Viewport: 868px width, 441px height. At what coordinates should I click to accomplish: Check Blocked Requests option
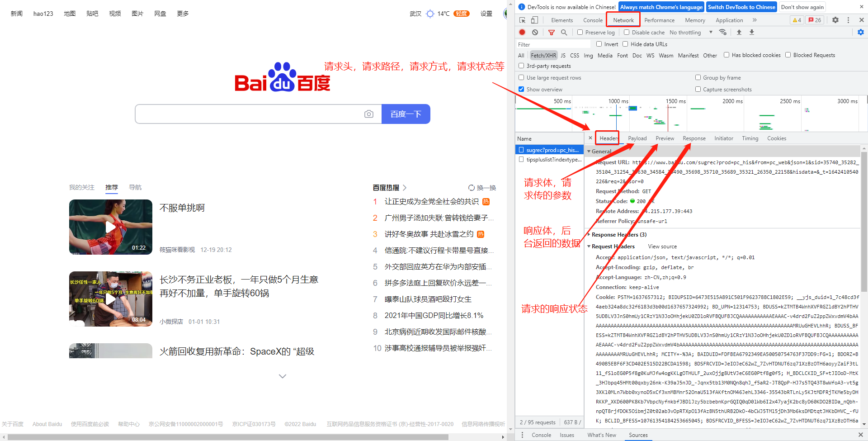coord(788,55)
